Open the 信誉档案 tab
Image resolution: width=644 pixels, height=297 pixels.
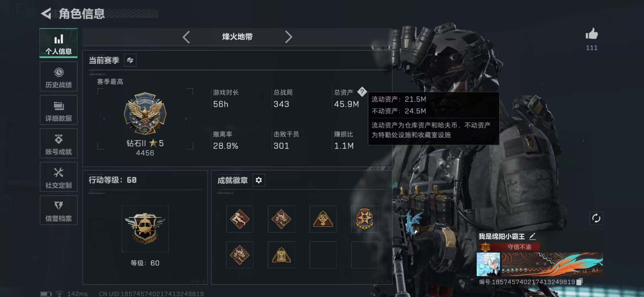(59, 210)
